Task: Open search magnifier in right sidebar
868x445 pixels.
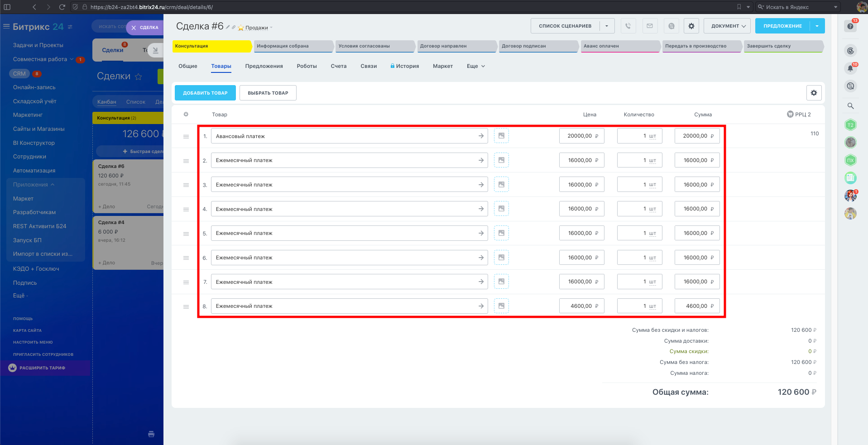Action: pos(850,106)
